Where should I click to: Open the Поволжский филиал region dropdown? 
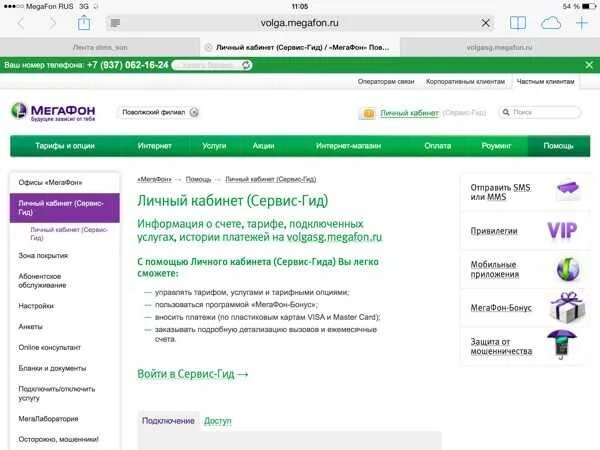(x=158, y=112)
